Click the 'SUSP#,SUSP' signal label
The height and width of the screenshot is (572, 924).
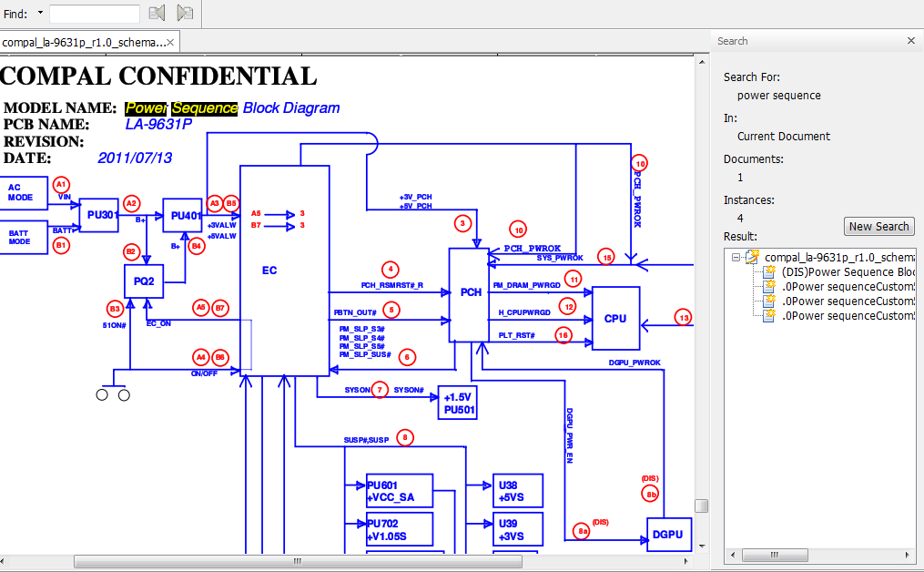pyautogui.click(x=366, y=440)
